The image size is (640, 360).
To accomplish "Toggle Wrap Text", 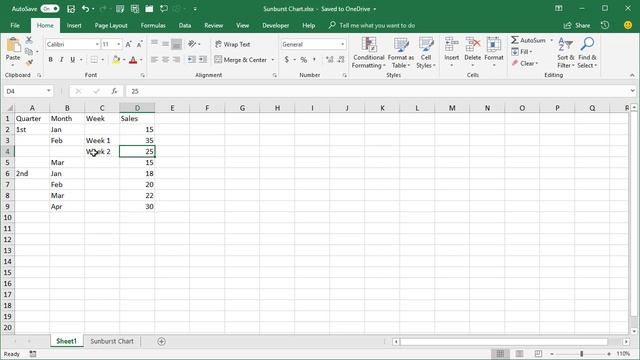I will pos(232,44).
